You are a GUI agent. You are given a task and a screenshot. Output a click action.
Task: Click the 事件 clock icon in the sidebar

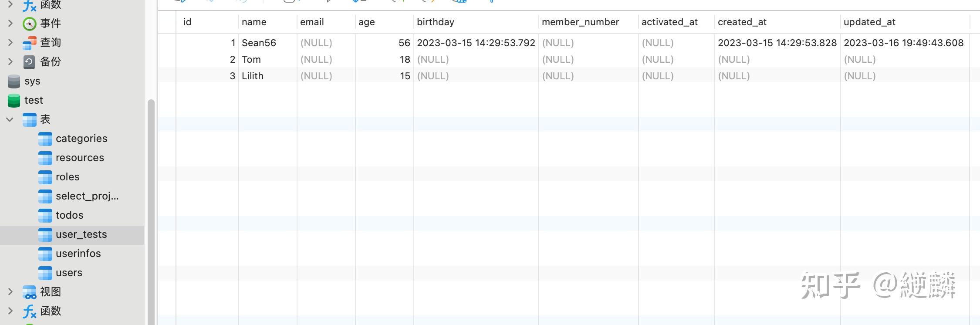(29, 24)
